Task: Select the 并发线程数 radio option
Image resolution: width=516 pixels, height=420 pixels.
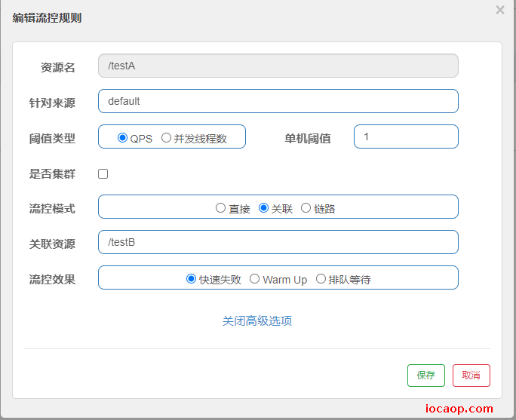Action: click(166, 138)
